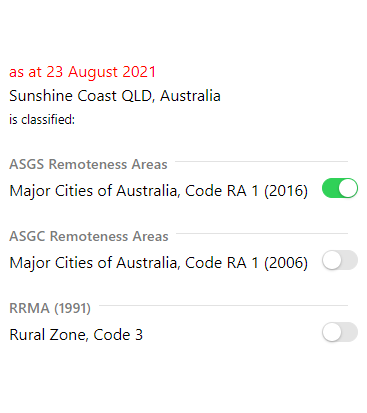This screenshot has width=367, height=413.
Task: Click the divider line beside RRMA (1991)
Action: click(x=223, y=305)
